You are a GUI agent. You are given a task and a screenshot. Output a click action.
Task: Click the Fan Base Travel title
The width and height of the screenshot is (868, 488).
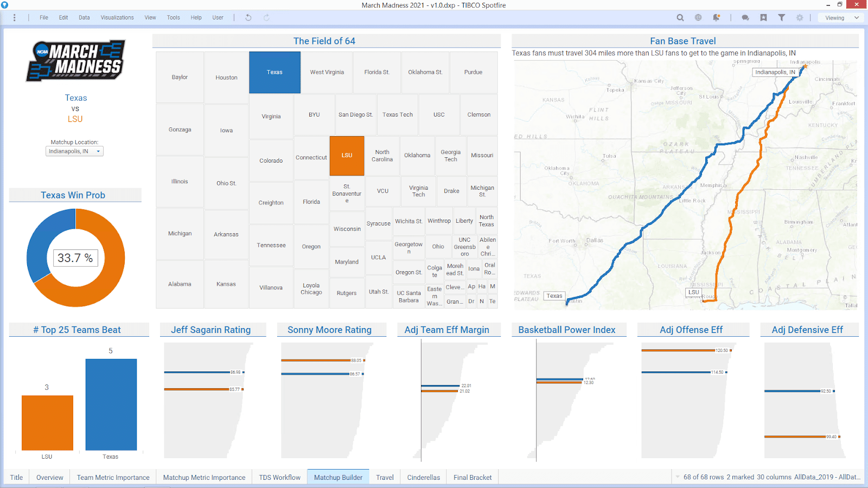point(682,41)
